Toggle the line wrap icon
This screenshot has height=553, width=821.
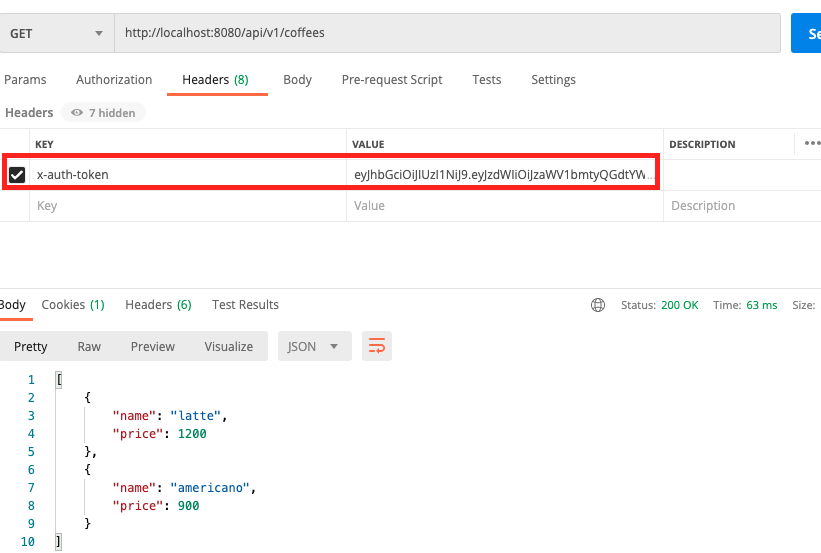(x=376, y=346)
